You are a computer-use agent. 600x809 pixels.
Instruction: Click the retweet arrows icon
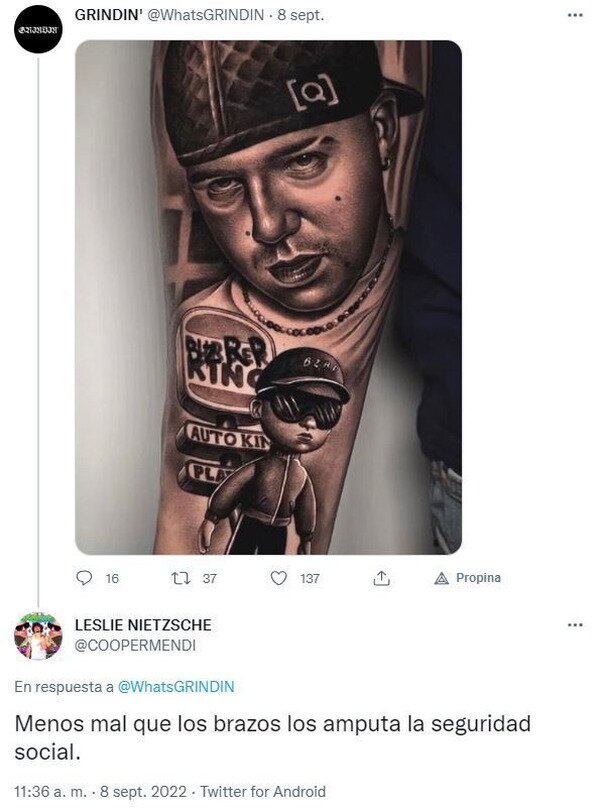tap(180, 578)
